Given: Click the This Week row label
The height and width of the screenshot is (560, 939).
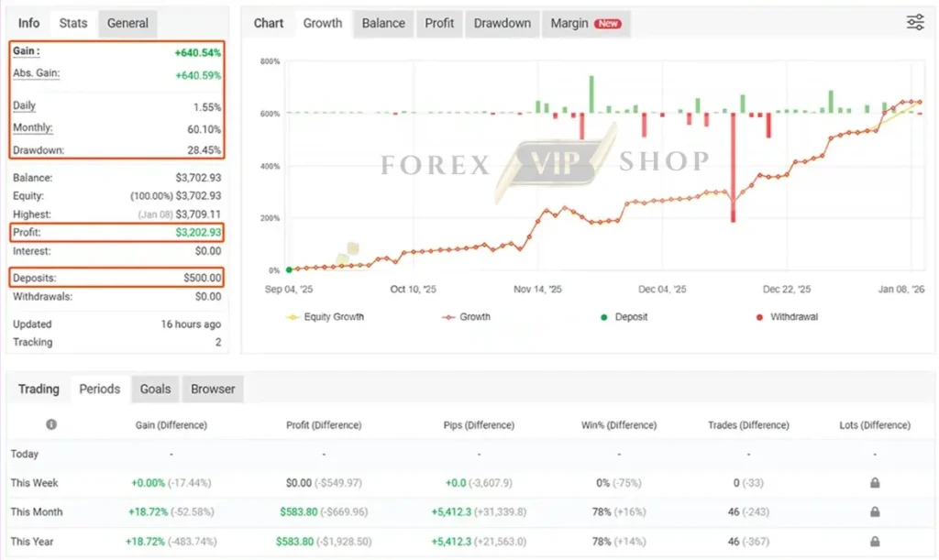Looking at the screenshot, I should [x=34, y=483].
